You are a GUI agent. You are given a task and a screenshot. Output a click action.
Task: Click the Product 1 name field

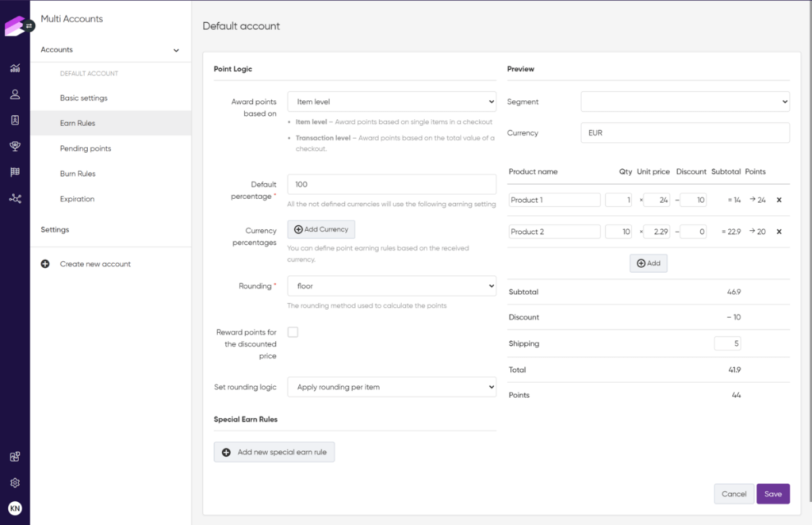[x=554, y=200]
